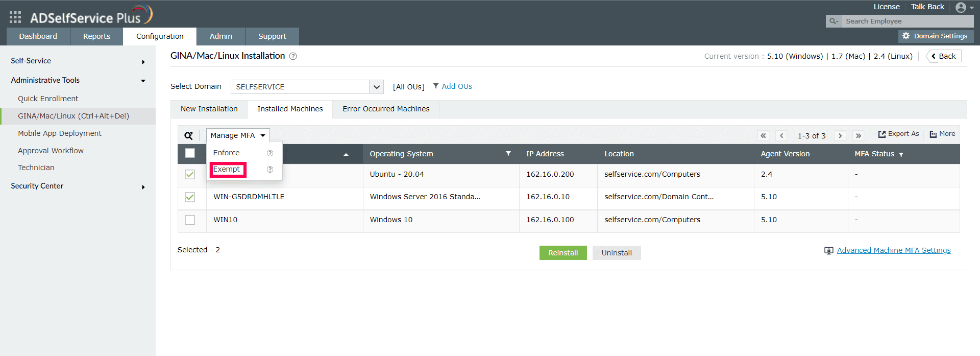Collapse the Manage MFA dropdown
This screenshot has height=356, width=980.
click(238, 135)
